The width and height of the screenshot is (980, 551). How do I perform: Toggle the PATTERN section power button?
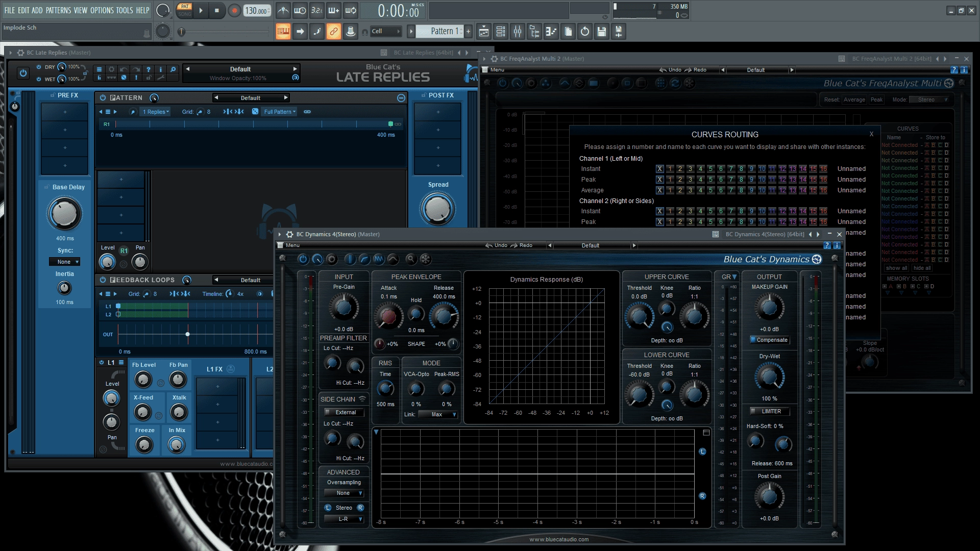pyautogui.click(x=103, y=97)
